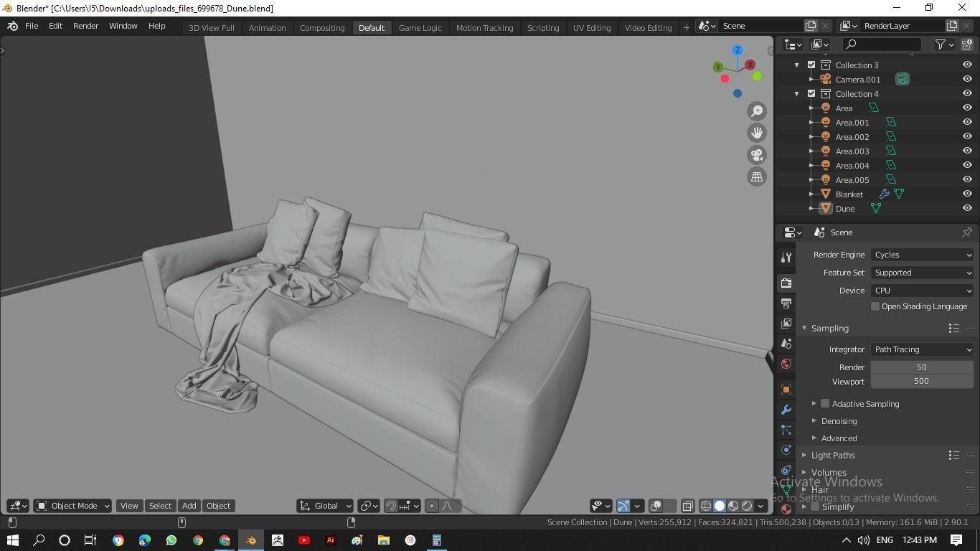Open the Modifiers wrench tab icon
This screenshot has height=551, width=980.
[x=786, y=410]
